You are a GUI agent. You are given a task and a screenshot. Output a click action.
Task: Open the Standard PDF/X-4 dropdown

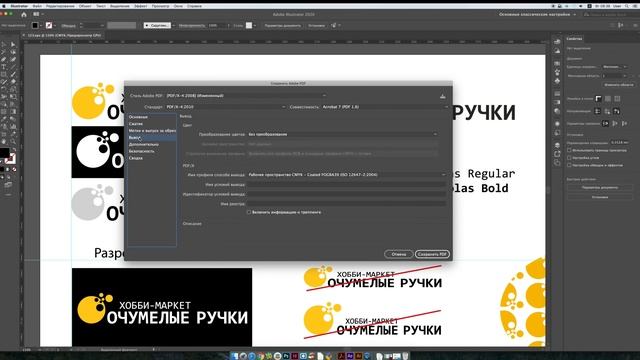[226, 107]
